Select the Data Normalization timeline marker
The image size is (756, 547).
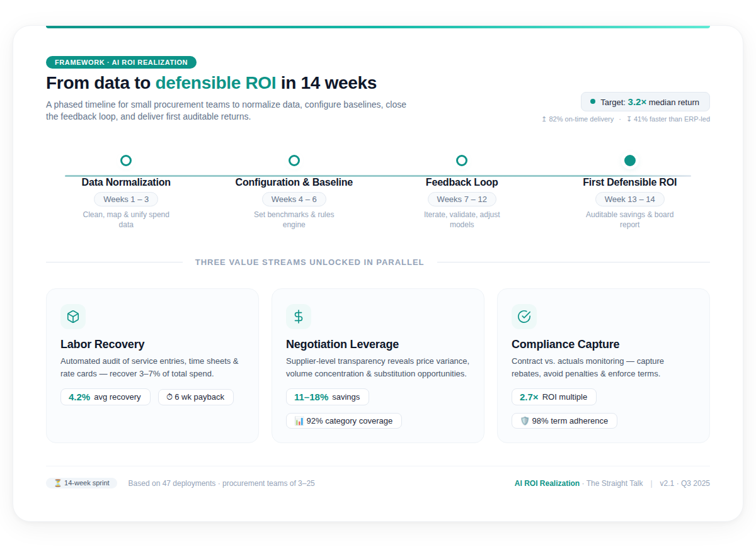(126, 161)
